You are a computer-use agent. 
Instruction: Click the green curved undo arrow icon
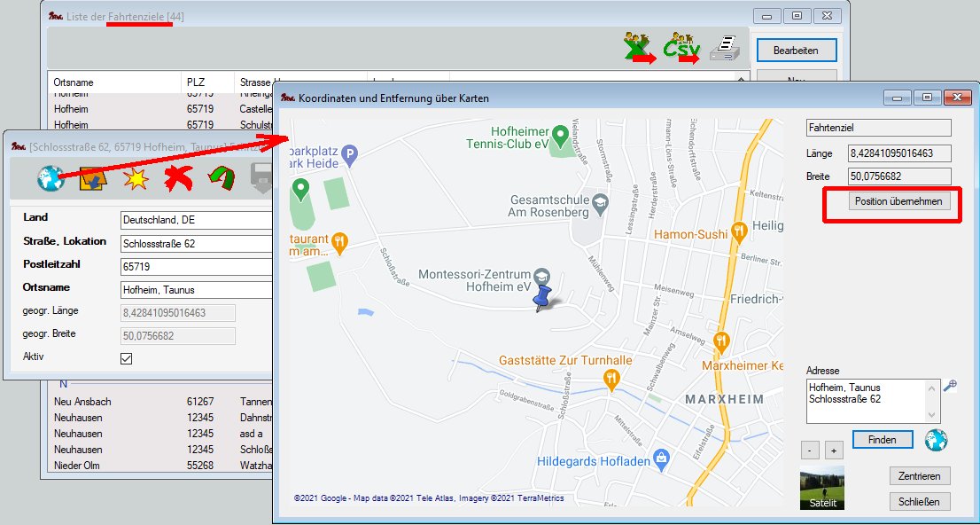click(x=222, y=179)
